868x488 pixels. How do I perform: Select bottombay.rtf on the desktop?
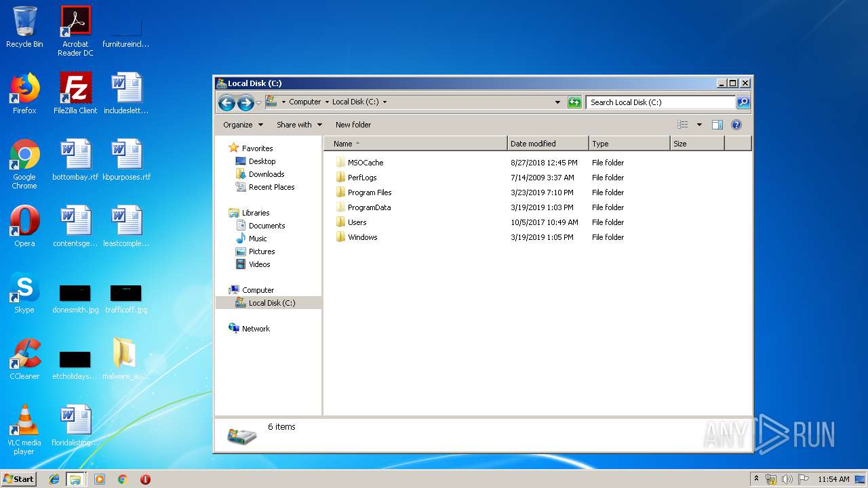coord(75,160)
